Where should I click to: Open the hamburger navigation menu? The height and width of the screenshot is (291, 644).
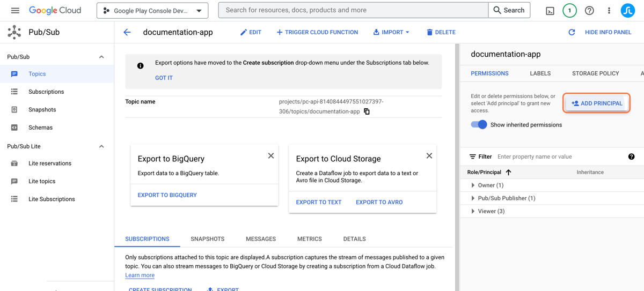(x=15, y=10)
